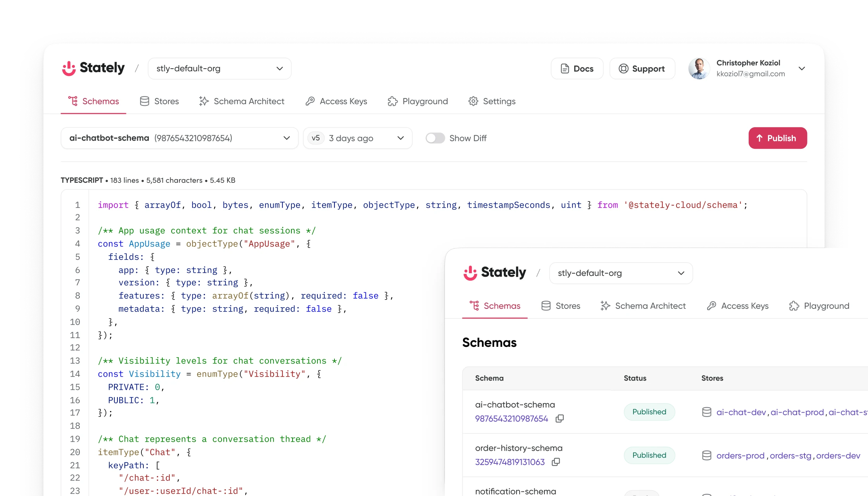Open the orders-dev store link
Viewport: 868px width, 496px height.
pos(838,456)
